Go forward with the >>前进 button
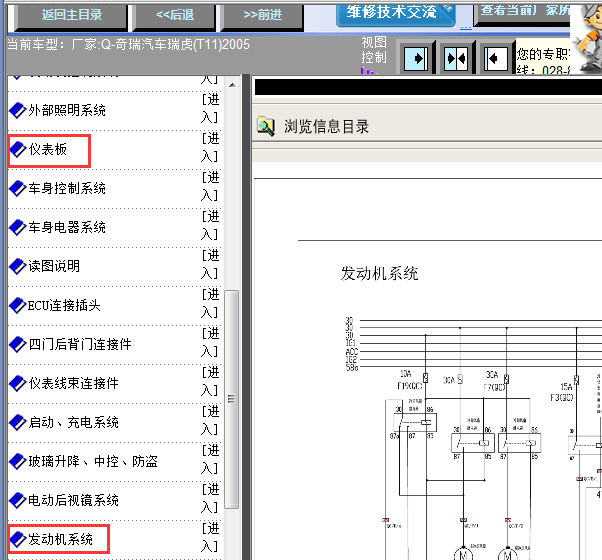The height and width of the screenshot is (560, 602). (x=263, y=16)
